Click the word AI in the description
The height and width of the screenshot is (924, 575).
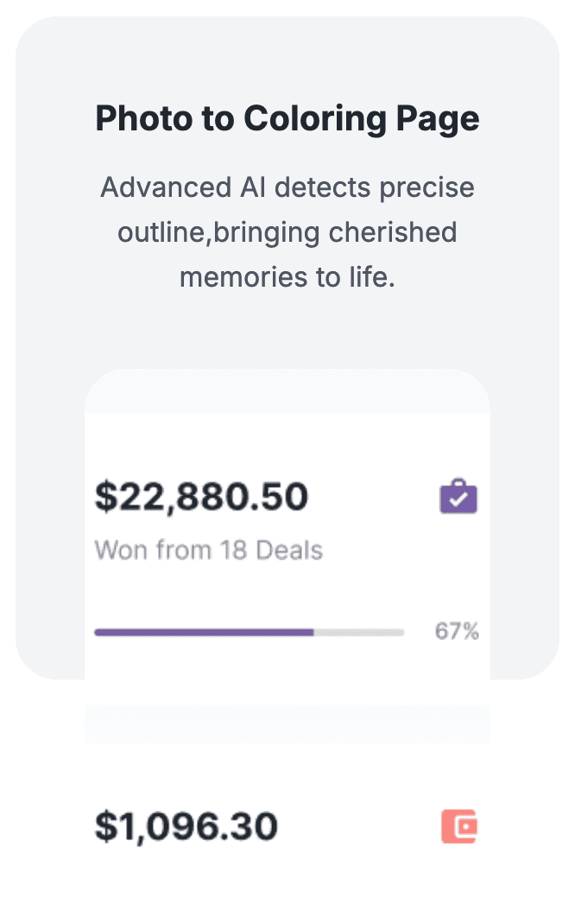tap(253, 188)
